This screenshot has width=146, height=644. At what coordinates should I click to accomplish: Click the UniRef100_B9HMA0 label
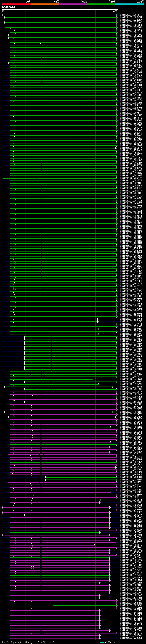pyautogui.click(x=131, y=329)
